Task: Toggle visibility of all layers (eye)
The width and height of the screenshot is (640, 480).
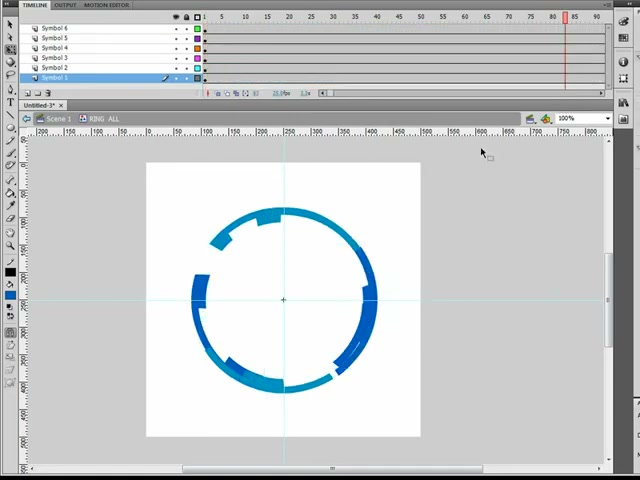Action: click(176, 17)
